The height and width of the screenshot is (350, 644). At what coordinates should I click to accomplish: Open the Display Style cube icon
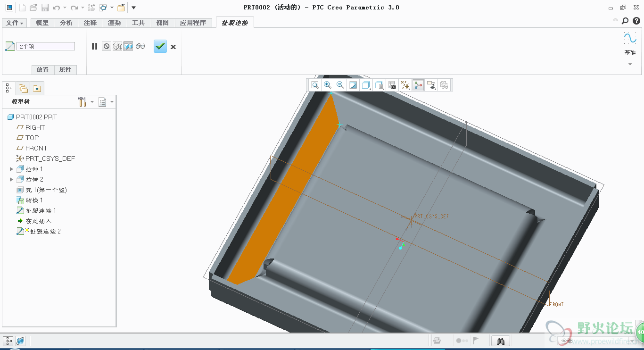click(366, 85)
